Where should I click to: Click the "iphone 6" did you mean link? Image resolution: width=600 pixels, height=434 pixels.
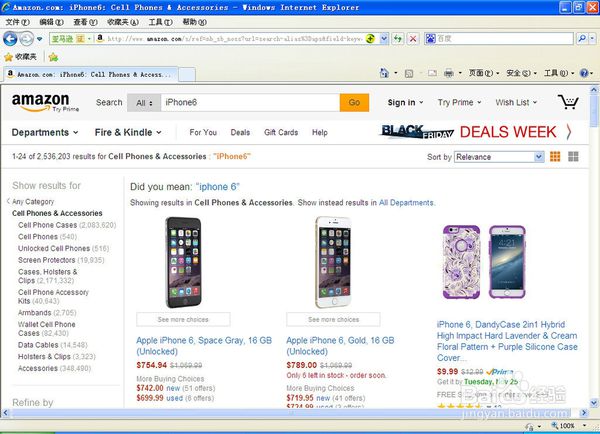[x=217, y=187]
